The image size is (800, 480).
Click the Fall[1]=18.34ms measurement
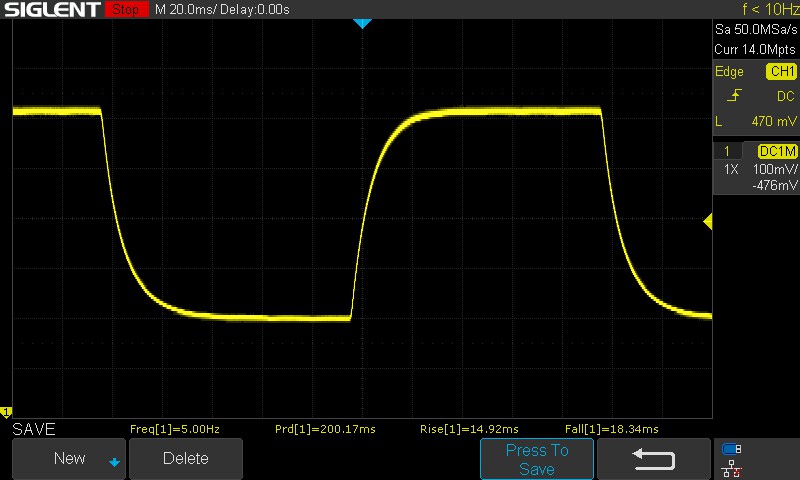coord(612,429)
